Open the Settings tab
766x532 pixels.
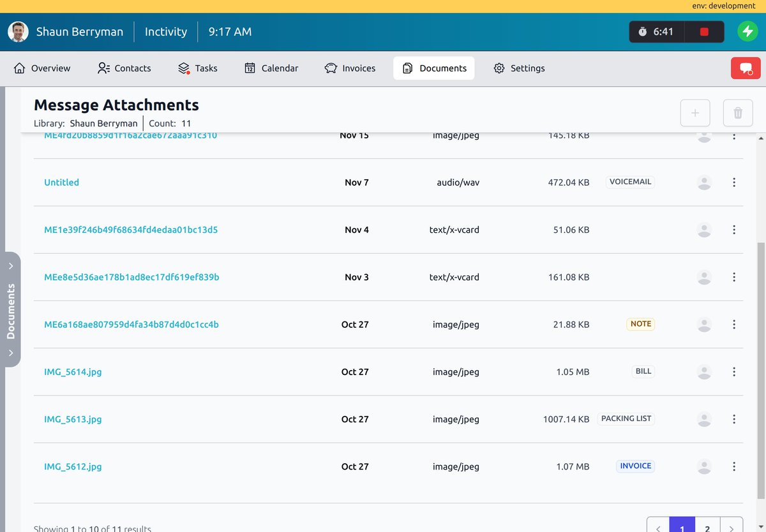coord(520,68)
